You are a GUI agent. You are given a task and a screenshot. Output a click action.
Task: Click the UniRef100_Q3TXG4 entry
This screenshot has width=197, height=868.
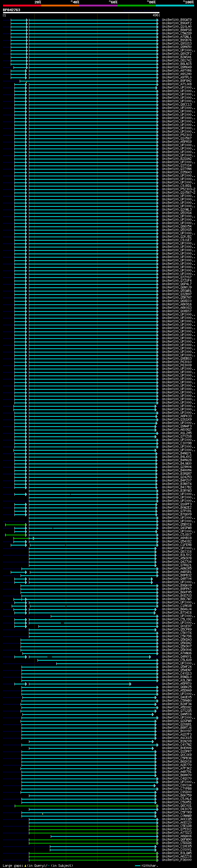[x=176, y=165]
